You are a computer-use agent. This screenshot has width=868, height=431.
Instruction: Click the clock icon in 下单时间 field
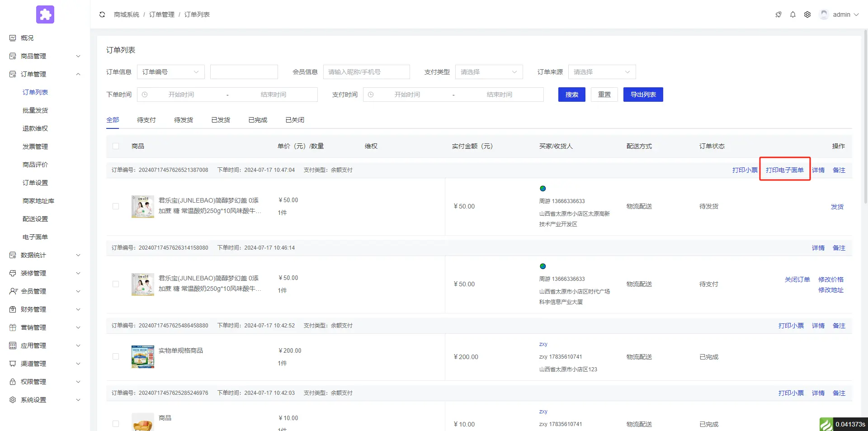click(145, 95)
